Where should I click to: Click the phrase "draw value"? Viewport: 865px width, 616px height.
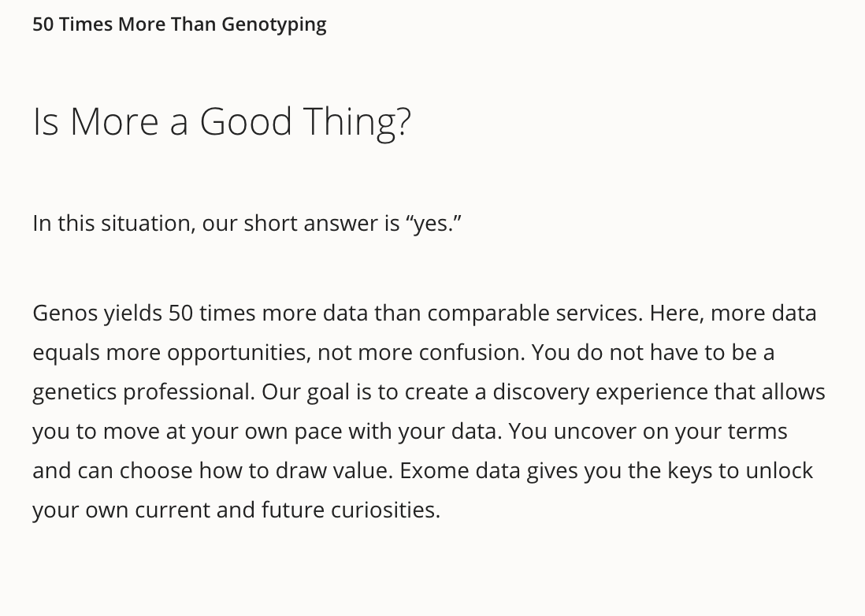click(332, 472)
